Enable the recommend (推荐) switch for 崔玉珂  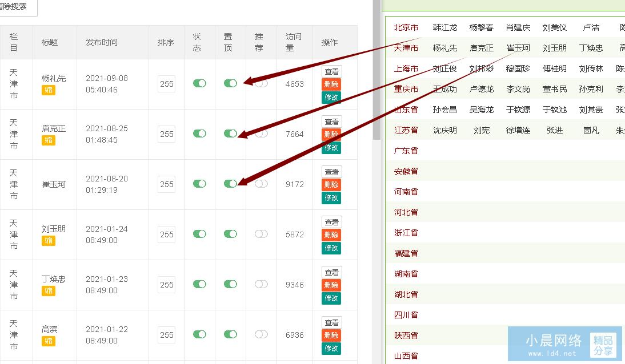point(261,184)
